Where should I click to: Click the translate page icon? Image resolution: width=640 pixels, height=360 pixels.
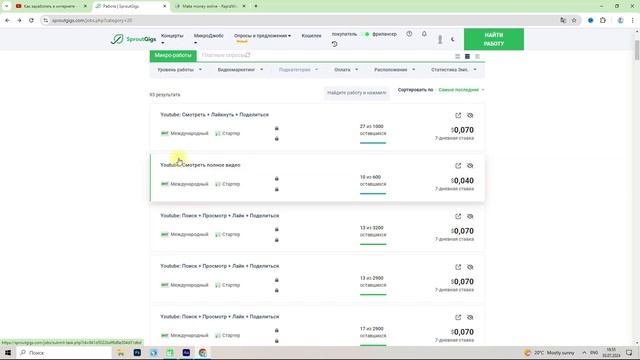tap(563, 20)
